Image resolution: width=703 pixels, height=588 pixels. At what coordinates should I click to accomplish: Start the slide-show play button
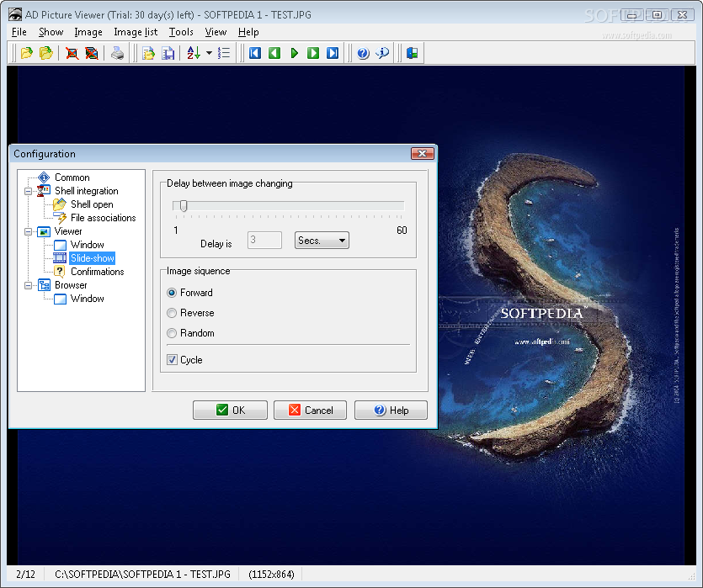(x=294, y=53)
